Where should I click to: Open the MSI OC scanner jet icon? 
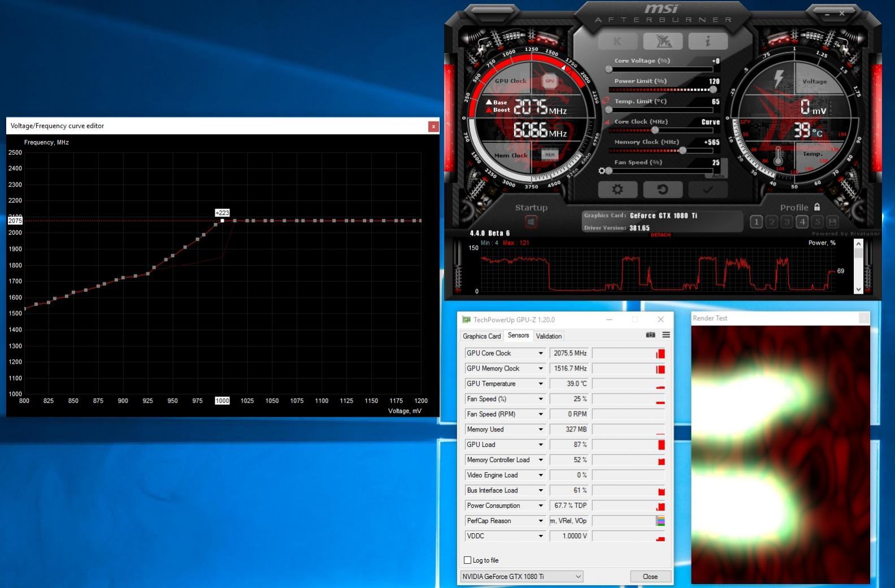(x=663, y=41)
